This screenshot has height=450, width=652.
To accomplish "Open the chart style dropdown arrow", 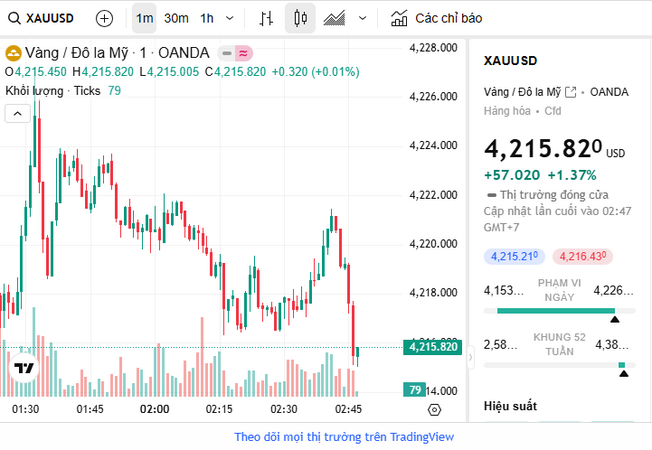I will [361, 18].
